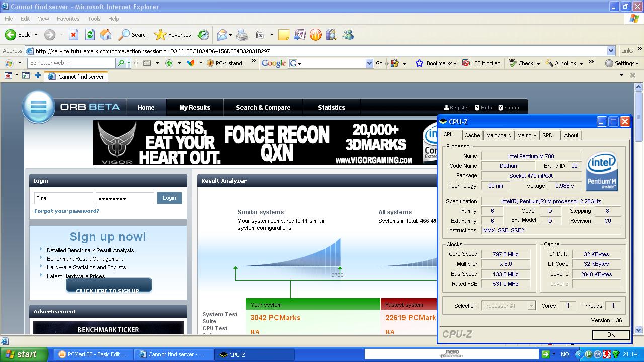Switch to PCMark05 taskbar window
The width and height of the screenshot is (644, 362).
(94, 354)
